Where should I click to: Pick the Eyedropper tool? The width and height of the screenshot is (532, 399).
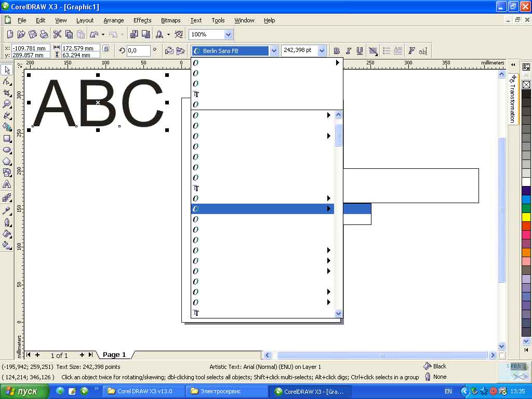point(7,211)
